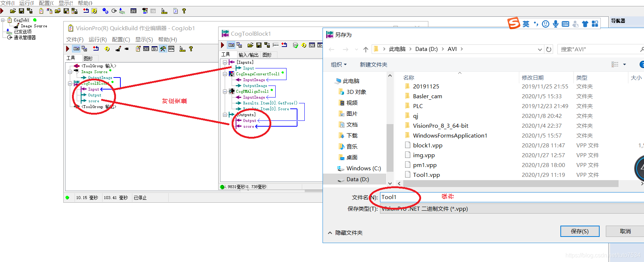Click the 修改日期 column header
Image resolution: width=644 pixels, height=262 pixels.
[533, 78]
